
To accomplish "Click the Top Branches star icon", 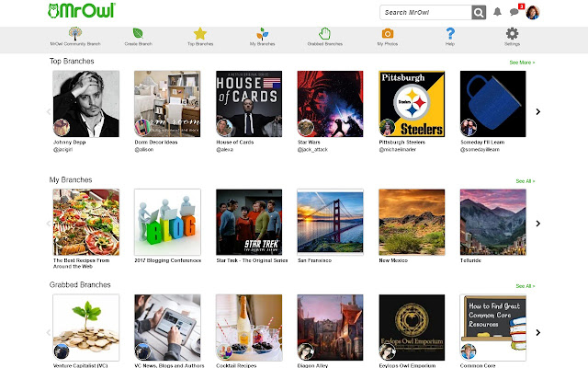I will coord(200,33).
